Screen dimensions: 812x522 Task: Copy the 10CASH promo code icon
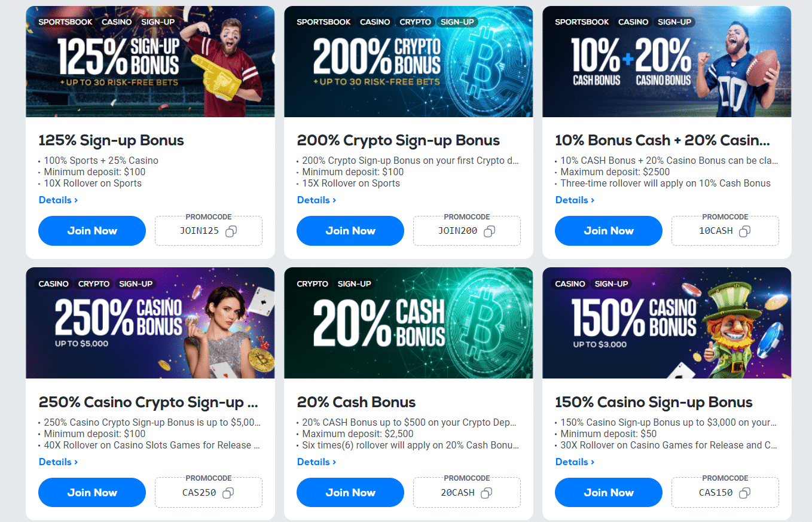pyautogui.click(x=744, y=231)
